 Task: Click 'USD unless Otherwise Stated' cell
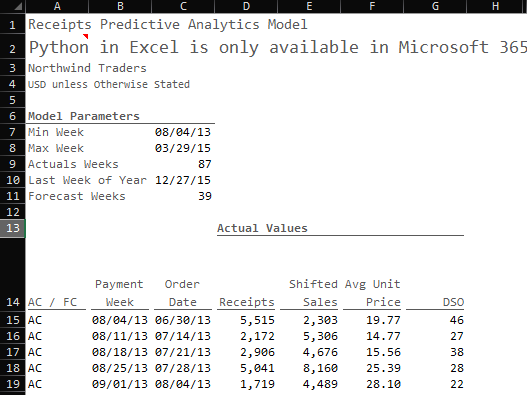pos(109,84)
